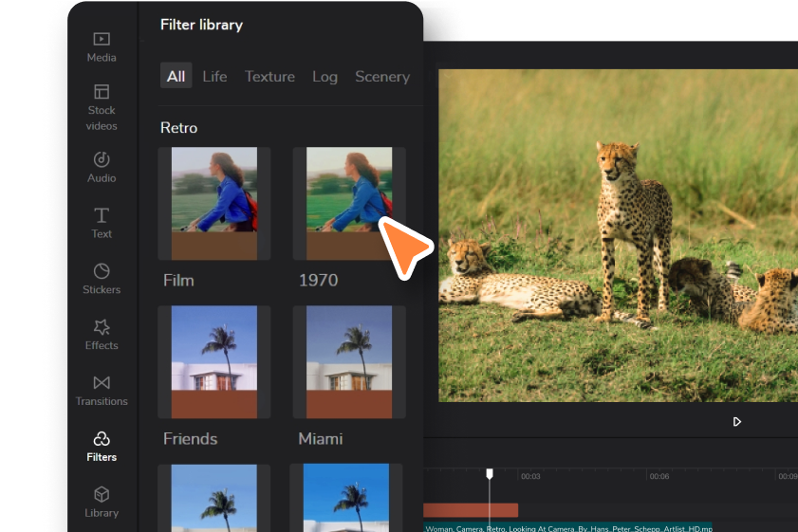Open the Effects panel
The image size is (798, 532).
[102, 335]
